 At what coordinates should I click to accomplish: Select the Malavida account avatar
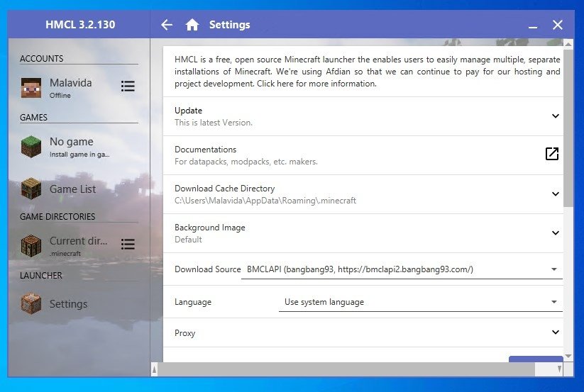(31, 88)
